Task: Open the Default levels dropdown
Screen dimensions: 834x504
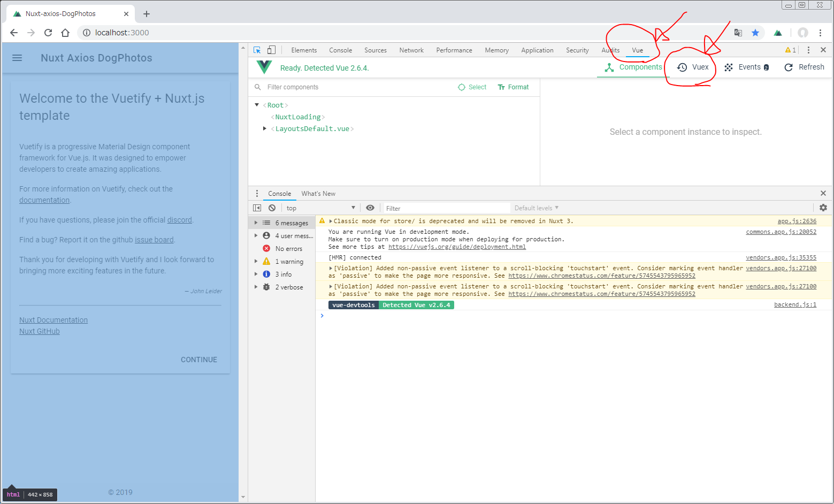Action: click(536, 208)
